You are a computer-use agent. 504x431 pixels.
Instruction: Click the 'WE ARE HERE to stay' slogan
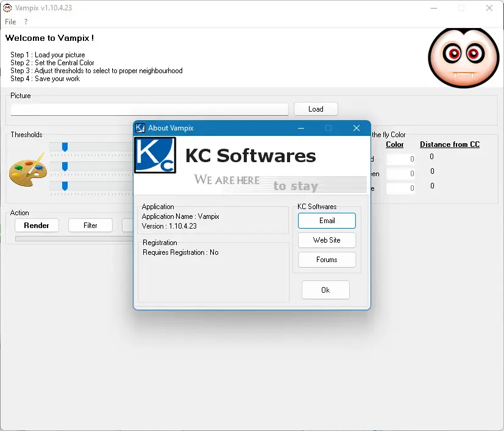(x=256, y=183)
